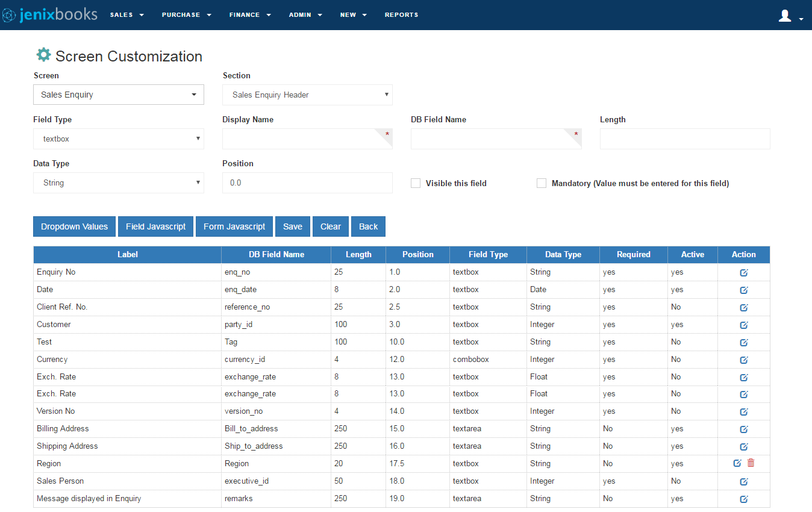
Task: Open the Field Type dropdown
Action: point(119,139)
